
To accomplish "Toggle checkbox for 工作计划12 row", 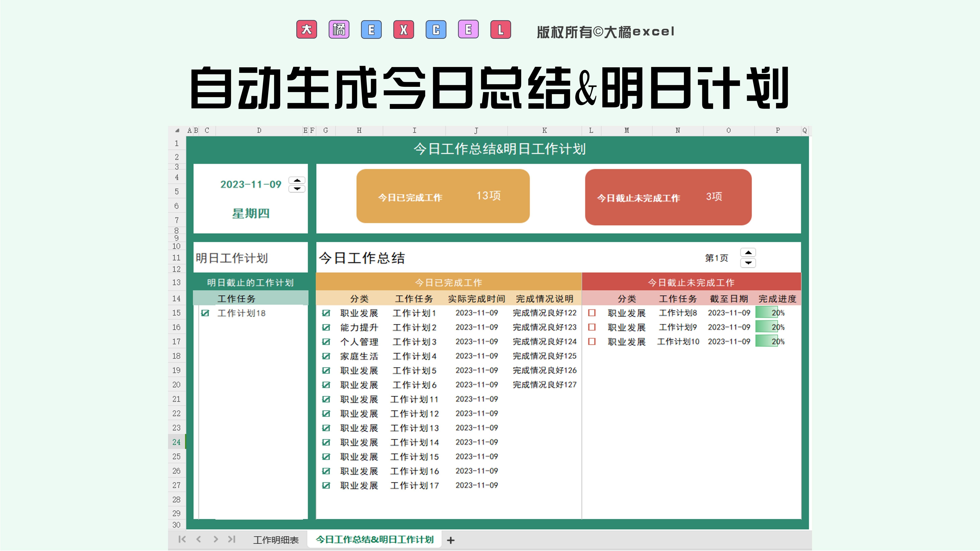I will pos(326,414).
